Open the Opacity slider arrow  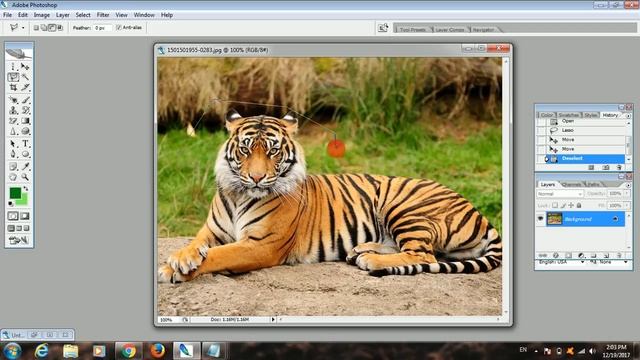(627, 193)
